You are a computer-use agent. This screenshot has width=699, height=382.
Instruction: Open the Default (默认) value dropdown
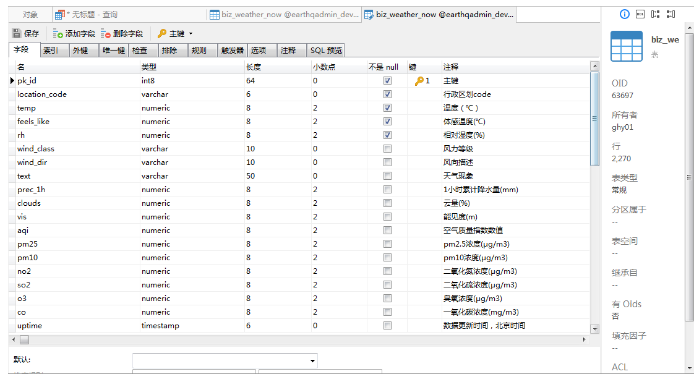(x=312, y=361)
